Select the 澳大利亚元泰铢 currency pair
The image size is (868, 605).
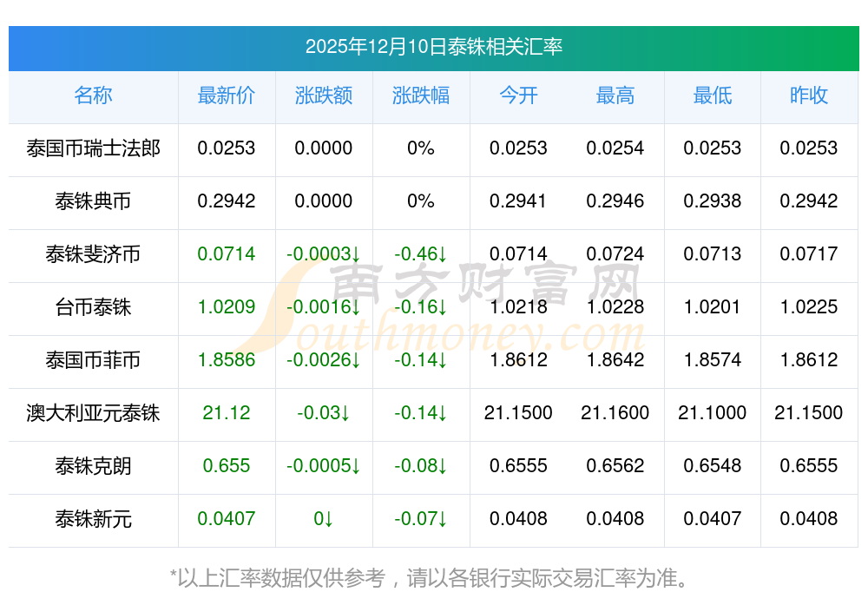click(x=93, y=413)
